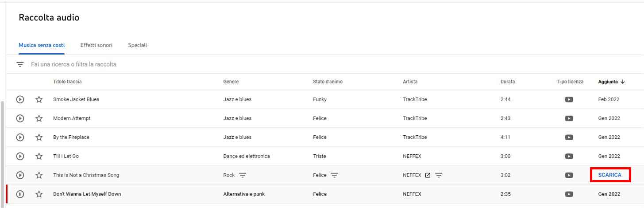Play the Modern Attempt track

(x=20, y=118)
